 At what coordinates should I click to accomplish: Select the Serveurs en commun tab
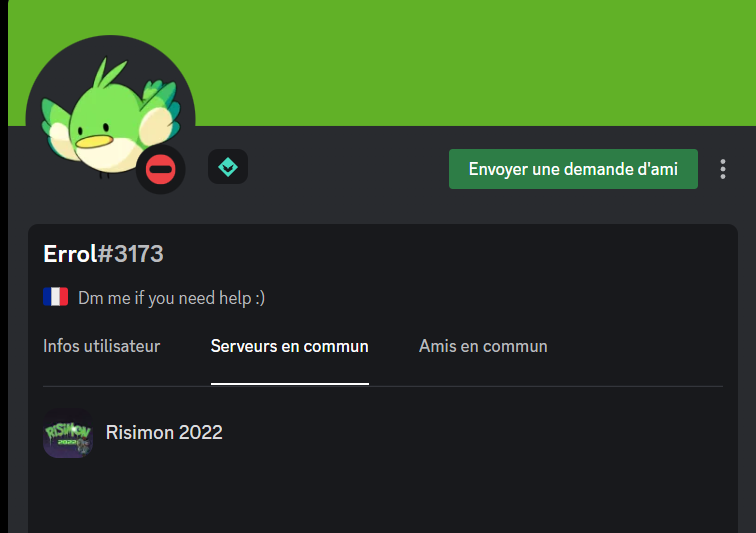[290, 346]
